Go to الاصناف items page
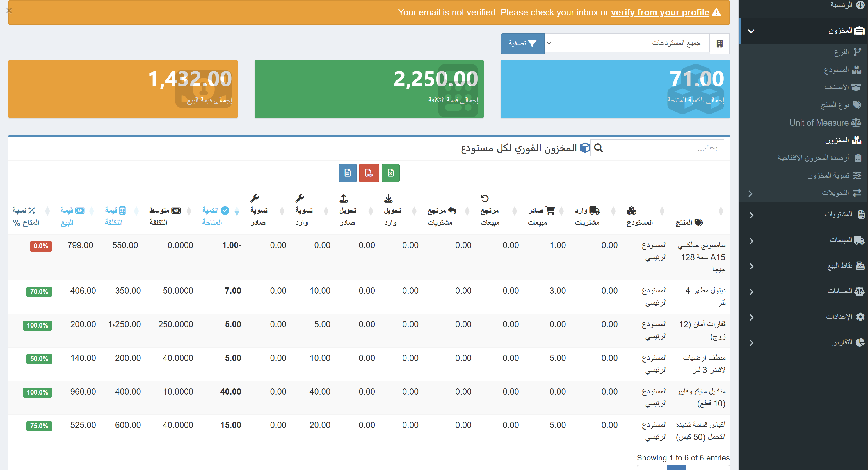This screenshot has width=868, height=470. (x=804, y=87)
